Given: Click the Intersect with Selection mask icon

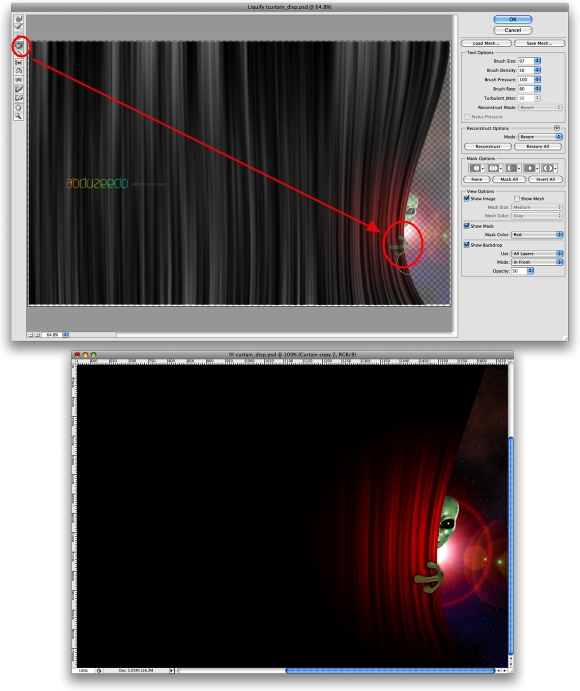Looking at the screenshot, I should click(530, 168).
